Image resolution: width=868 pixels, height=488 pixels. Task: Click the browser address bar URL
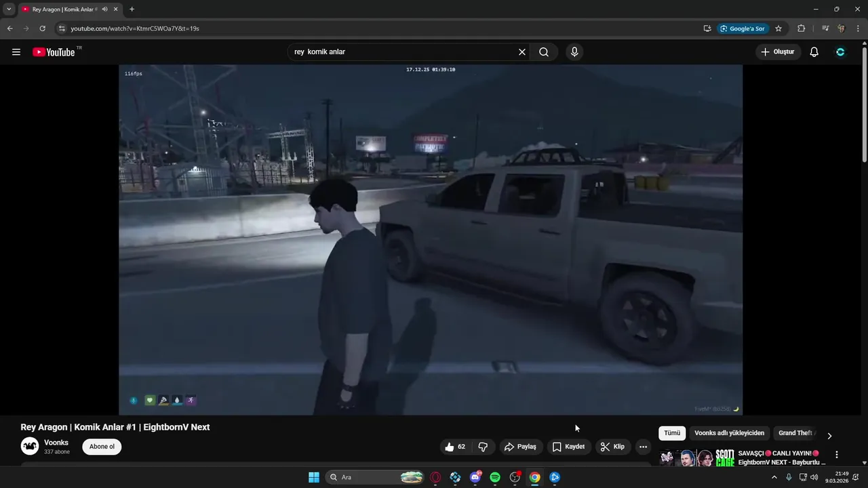coord(134,28)
